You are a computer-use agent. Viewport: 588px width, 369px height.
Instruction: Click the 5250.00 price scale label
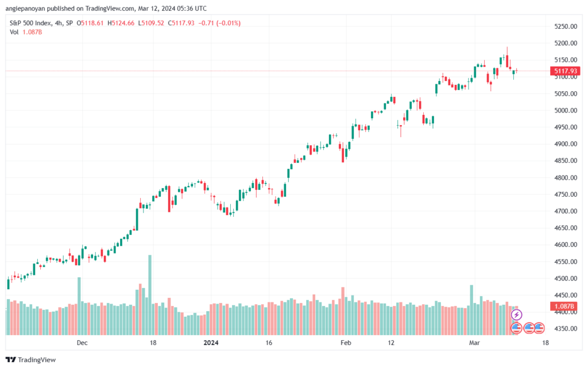click(566, 26)
